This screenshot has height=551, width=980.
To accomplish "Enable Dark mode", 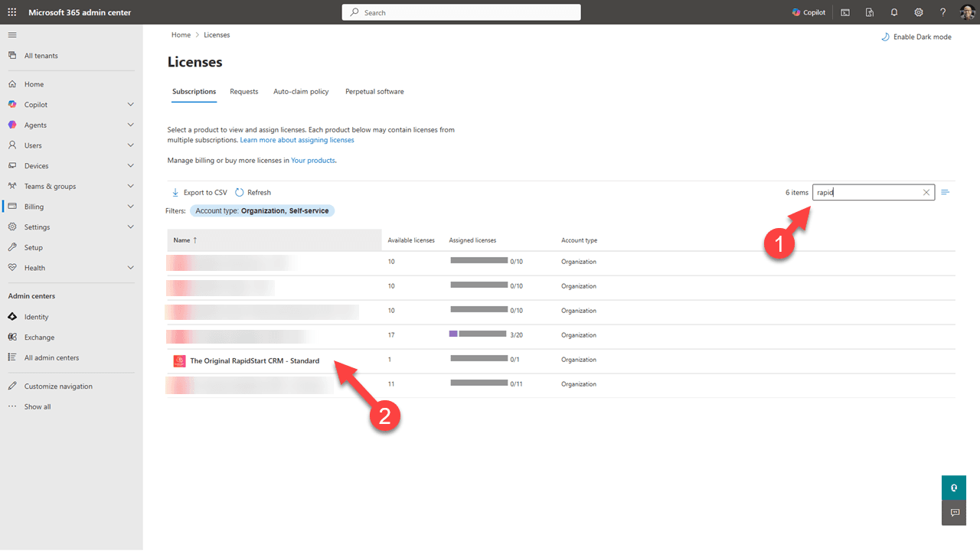I will tap(916, 36).
